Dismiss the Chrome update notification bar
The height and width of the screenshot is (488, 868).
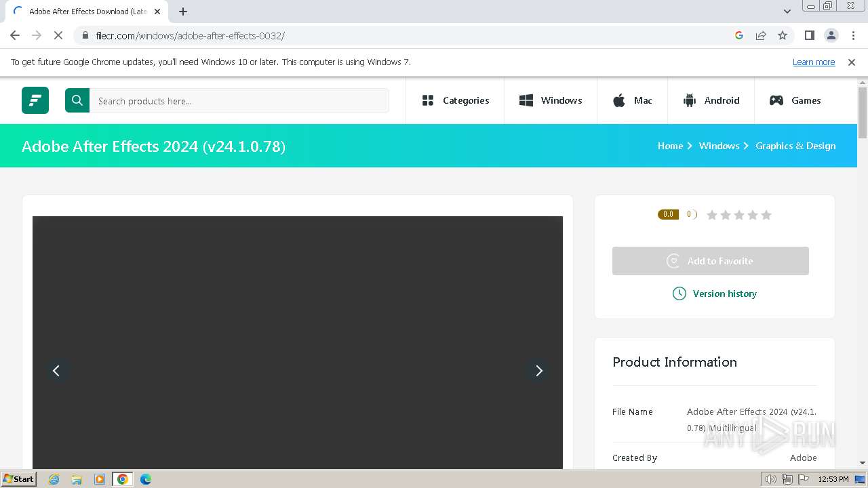click(x=852, y=62)
